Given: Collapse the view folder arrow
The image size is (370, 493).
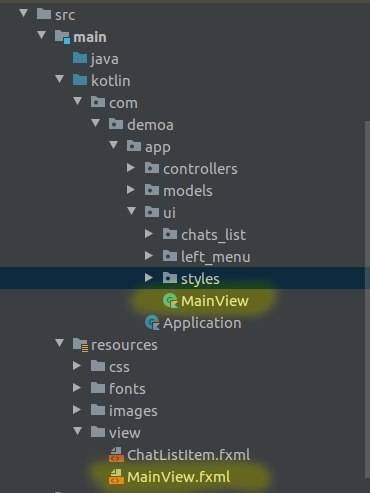Looking at the screenshot, I should pyautogui.click(x=78, y=431).
